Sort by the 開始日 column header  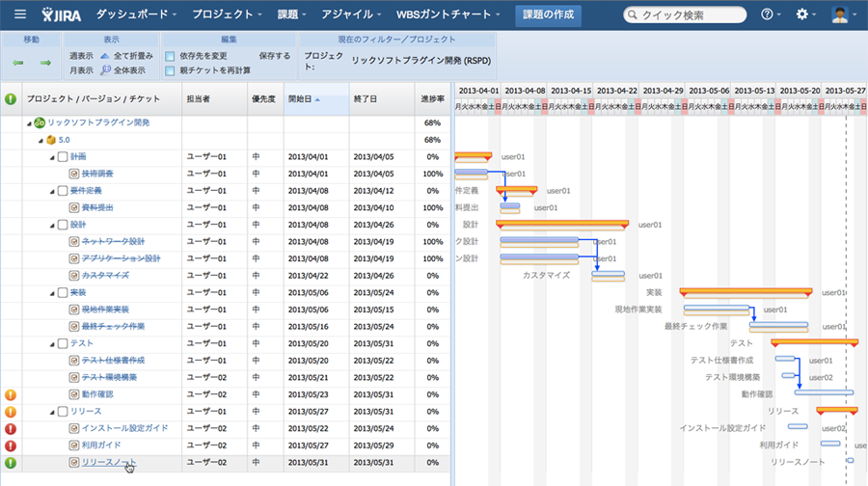pos(316,99)
